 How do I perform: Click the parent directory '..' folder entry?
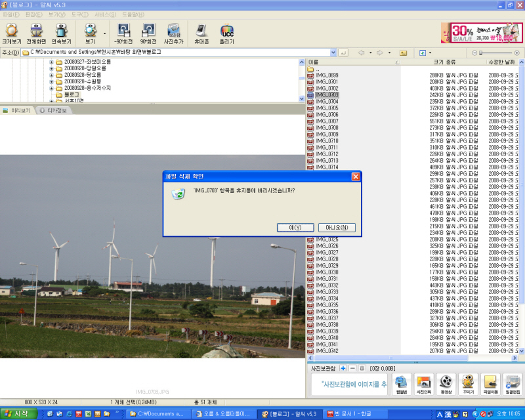(314, 69)
